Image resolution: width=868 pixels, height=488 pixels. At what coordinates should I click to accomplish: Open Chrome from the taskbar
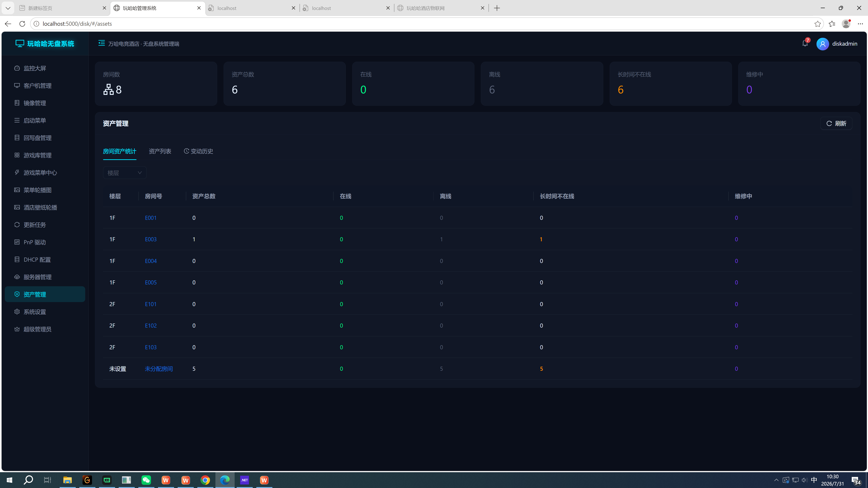tap(205, 480)
